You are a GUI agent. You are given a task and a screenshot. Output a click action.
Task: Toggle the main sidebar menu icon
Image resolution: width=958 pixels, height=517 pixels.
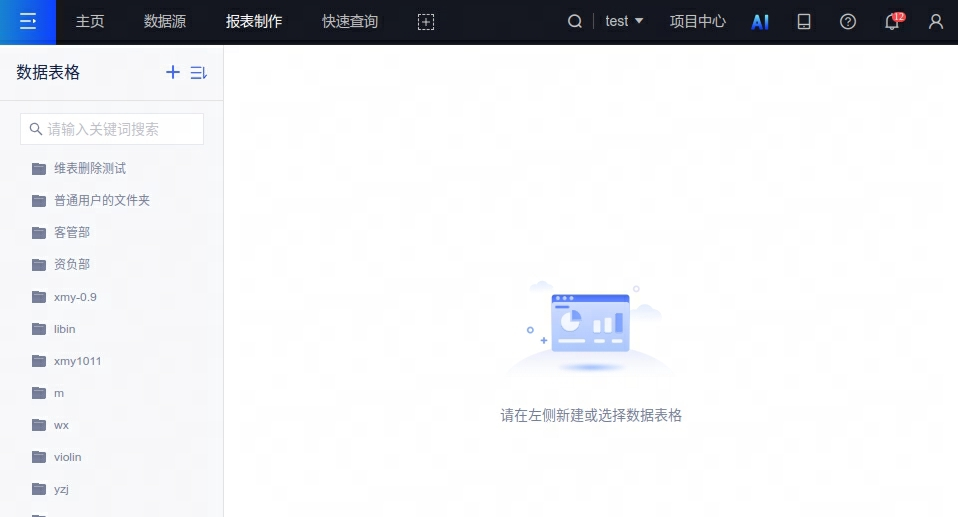(x=28, y=21)
